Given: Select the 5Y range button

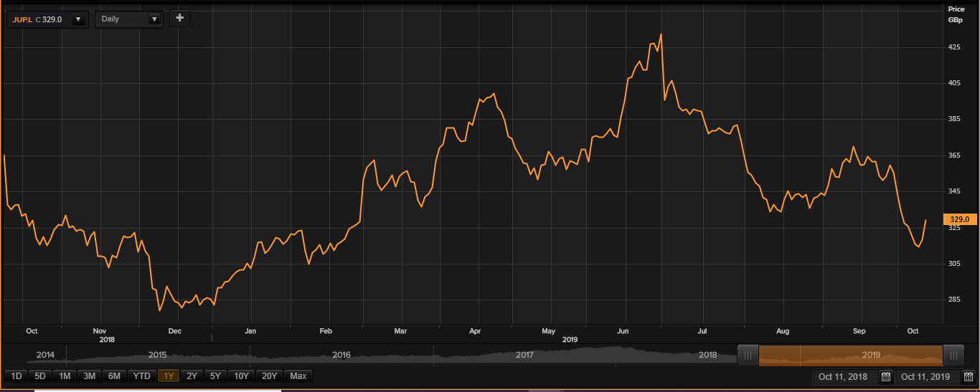Looking at the screenshot, I should (215, 376).
